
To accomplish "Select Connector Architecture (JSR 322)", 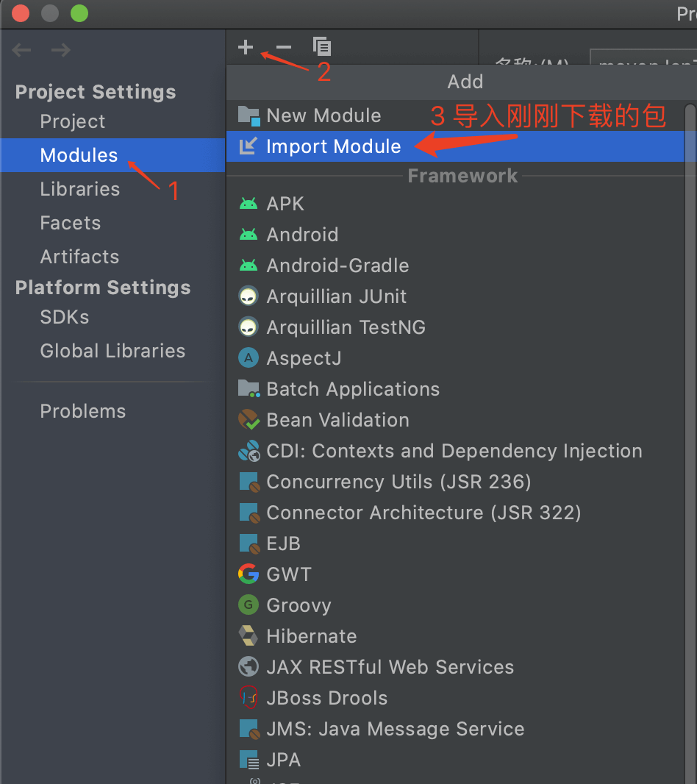I will point(455,513).
